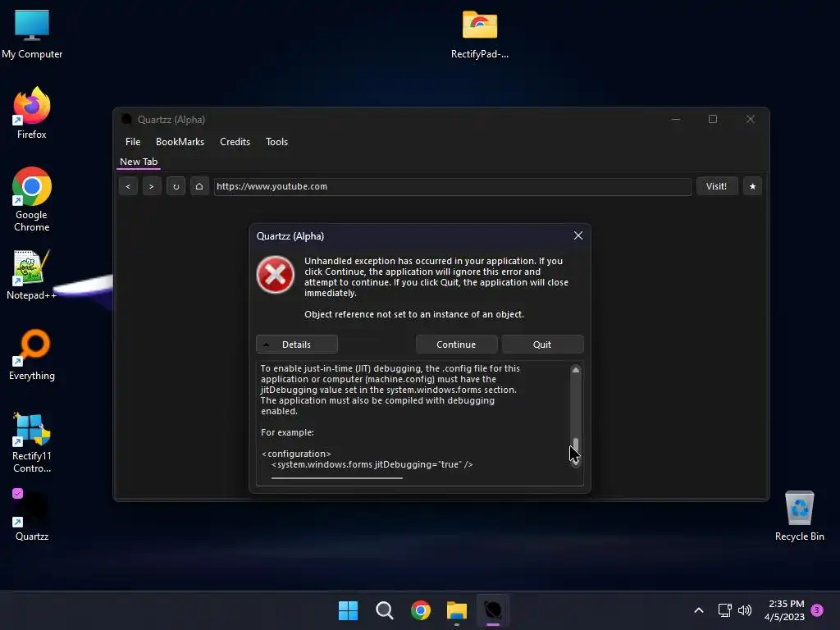The image size is (840, 630).
Task: Open network status tray icon
Action: pos(724,610)
